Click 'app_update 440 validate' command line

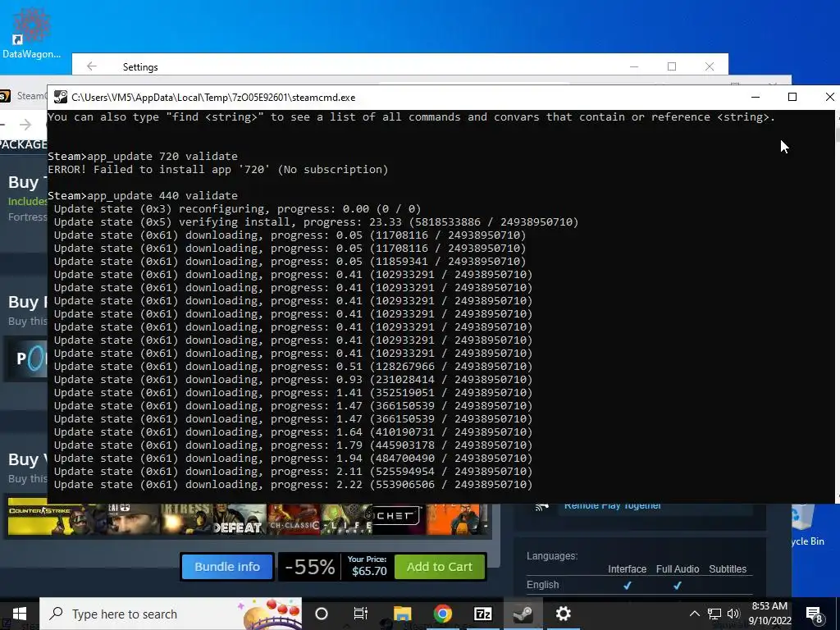(x=143, y=195)
